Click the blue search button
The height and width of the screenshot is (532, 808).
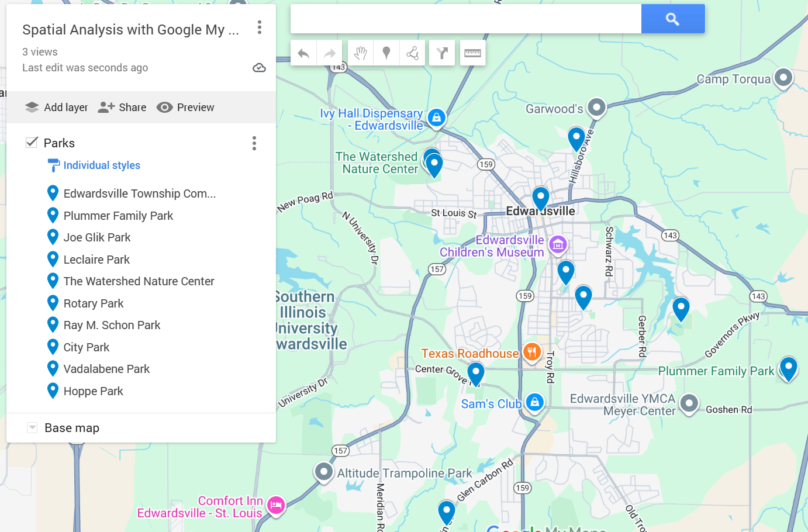[672, 19]
